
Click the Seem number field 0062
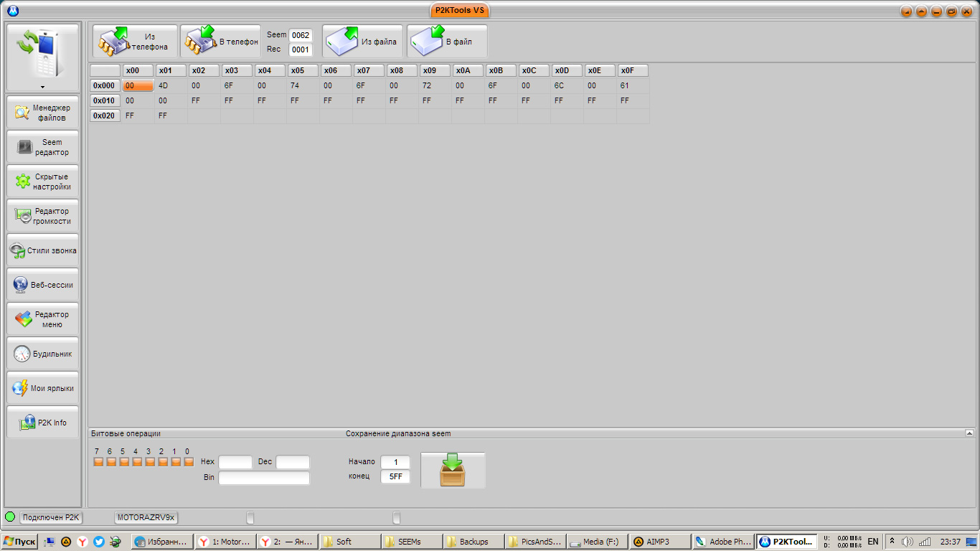click(x=301, y=35)
